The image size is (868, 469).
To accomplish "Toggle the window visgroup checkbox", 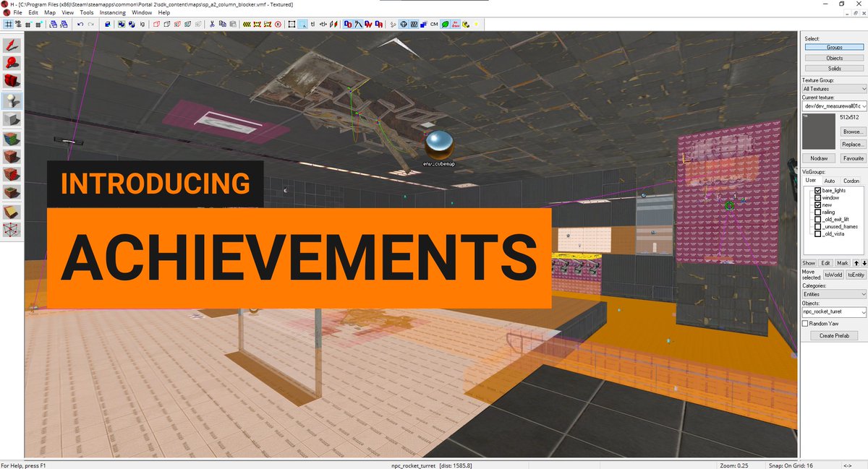I will (818, 197).
